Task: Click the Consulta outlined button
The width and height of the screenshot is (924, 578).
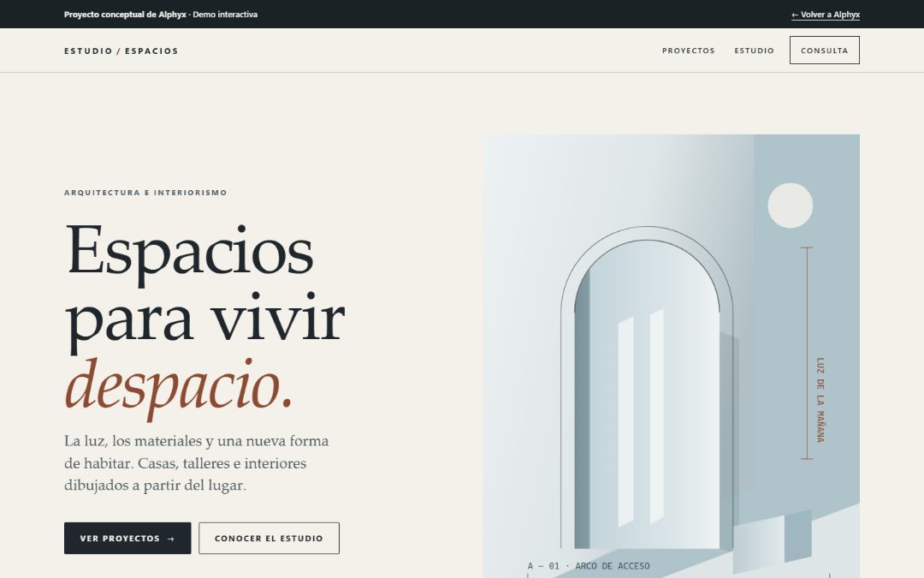Action: point(825,51)
